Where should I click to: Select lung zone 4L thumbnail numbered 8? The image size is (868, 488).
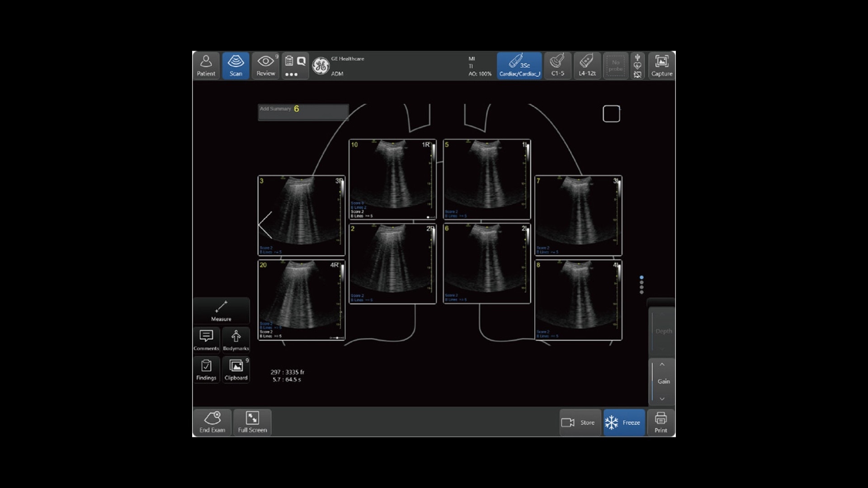(x=578, y=300)
